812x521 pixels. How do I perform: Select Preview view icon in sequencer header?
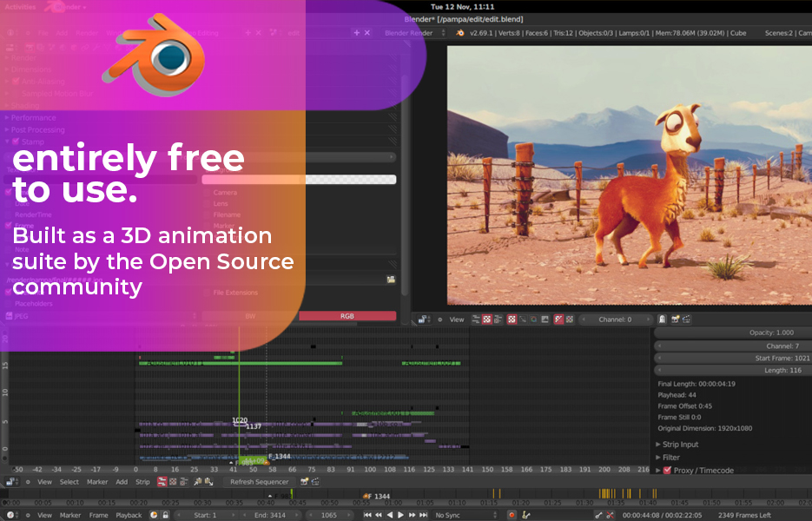(x=173, y=482)
